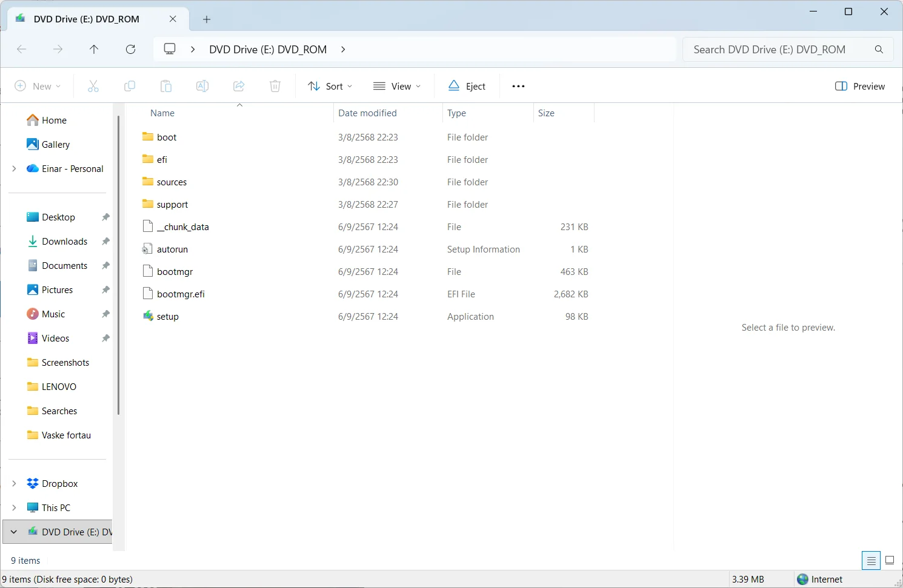Click the Paste toolbar icon
The width and height of the screenshot is (903, 588).
pos(166,86)
